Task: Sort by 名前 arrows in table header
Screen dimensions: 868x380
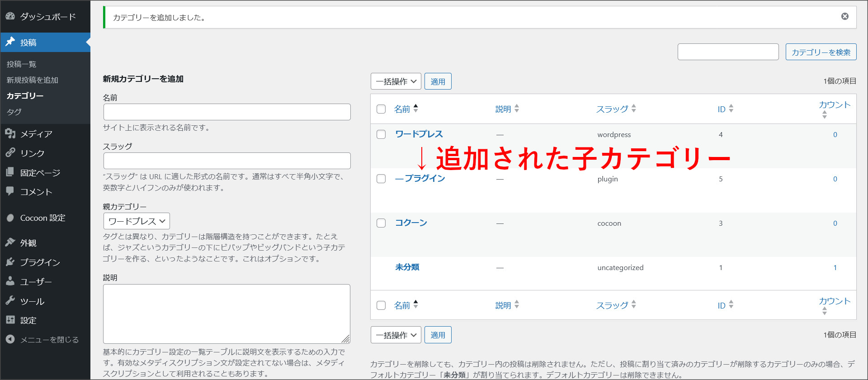Action: (415, 109)
